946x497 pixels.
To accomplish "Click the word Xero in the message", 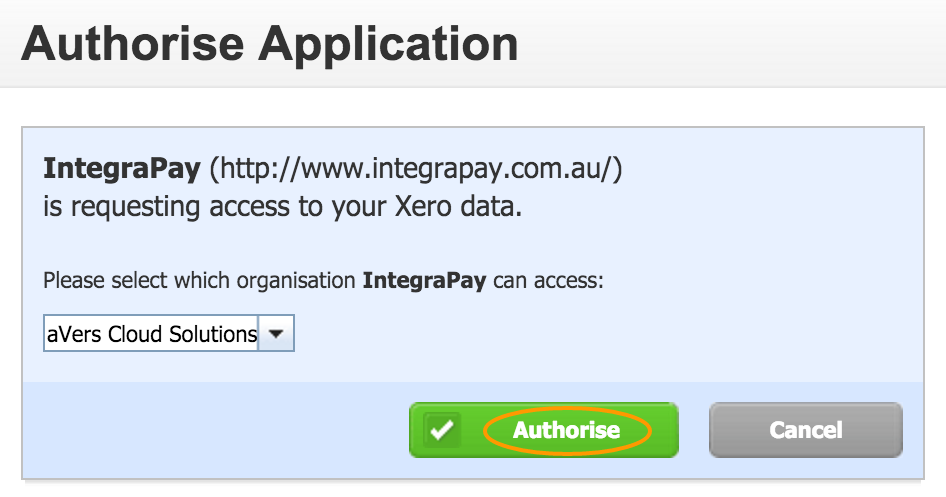I will click(x=423, y=207).
